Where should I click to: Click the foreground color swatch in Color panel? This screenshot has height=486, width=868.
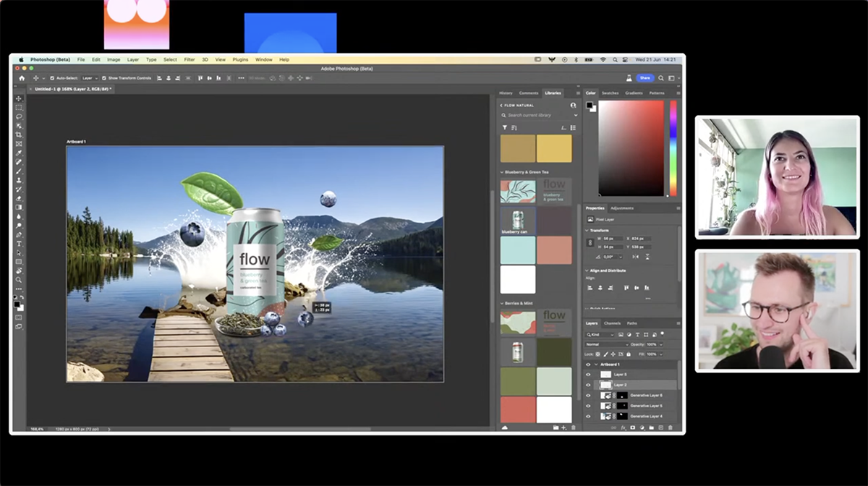pos(589,105)
